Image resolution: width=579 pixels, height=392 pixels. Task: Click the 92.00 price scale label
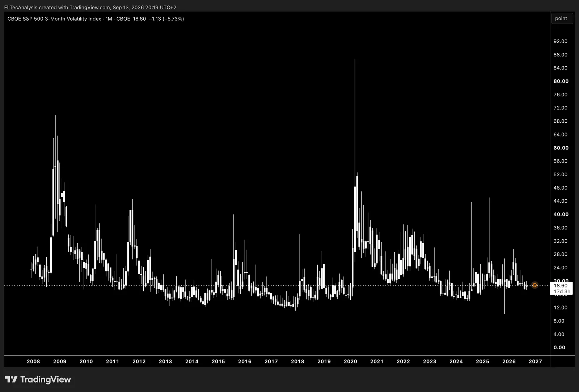(x=560, y=41)
